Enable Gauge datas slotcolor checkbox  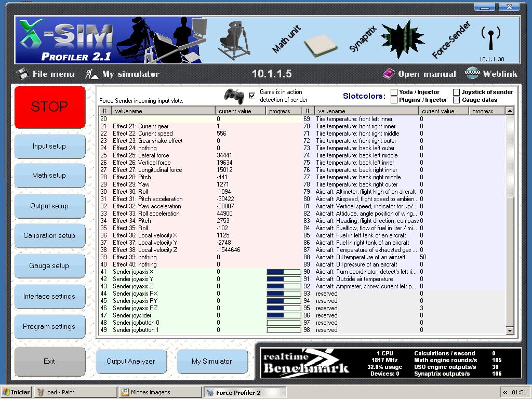coord(456,100)
